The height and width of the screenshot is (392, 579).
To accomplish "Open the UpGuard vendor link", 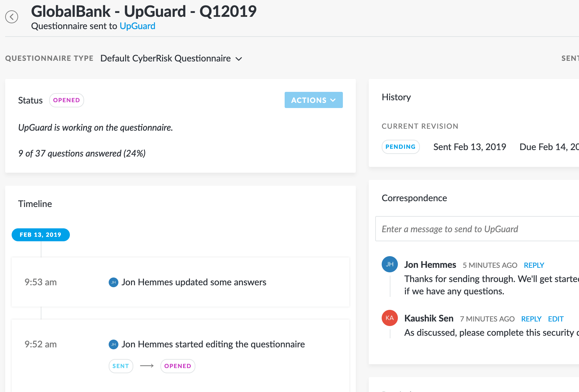I will 137,26.
